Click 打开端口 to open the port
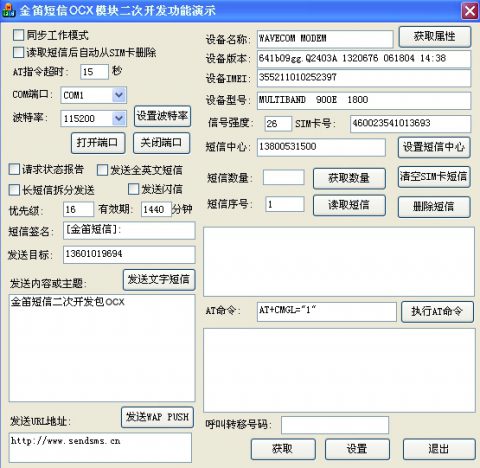The image size is (480, 468). [98, 143]
